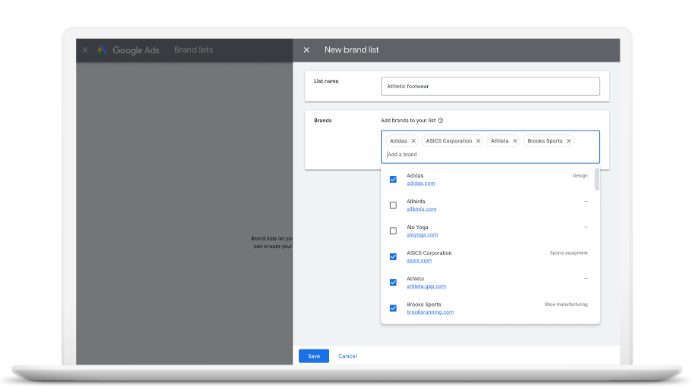Select ASICS Corporation brand name

(429, 253)
